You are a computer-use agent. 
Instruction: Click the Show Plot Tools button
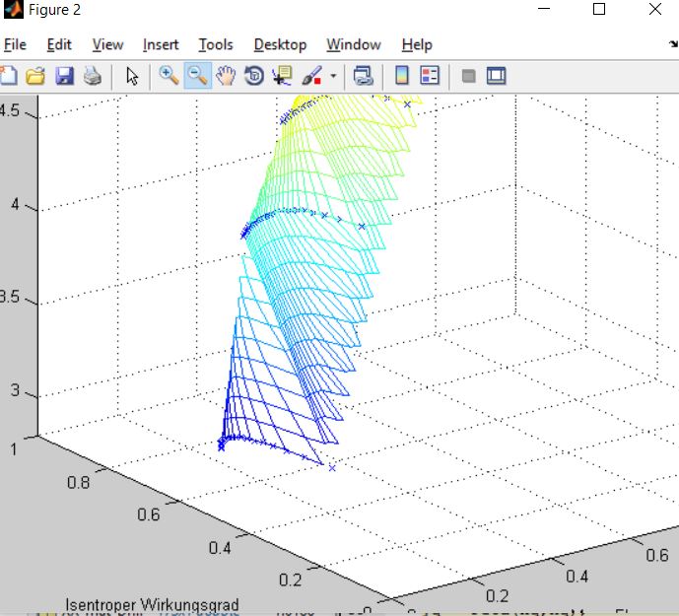click(497, 76)
